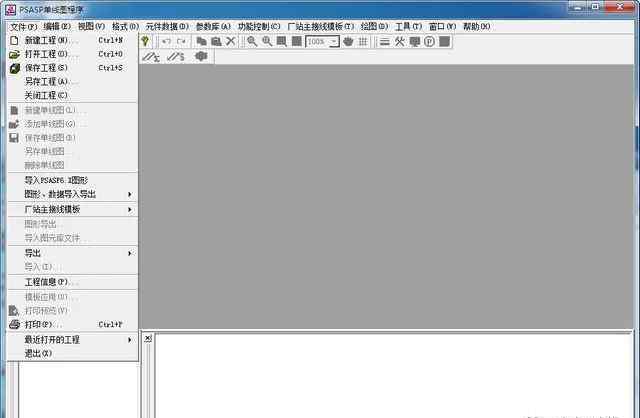This screenshot has width=640, height=418.
Task: Click the horizontal lines toolbar icon
Action: pos(384,41)
